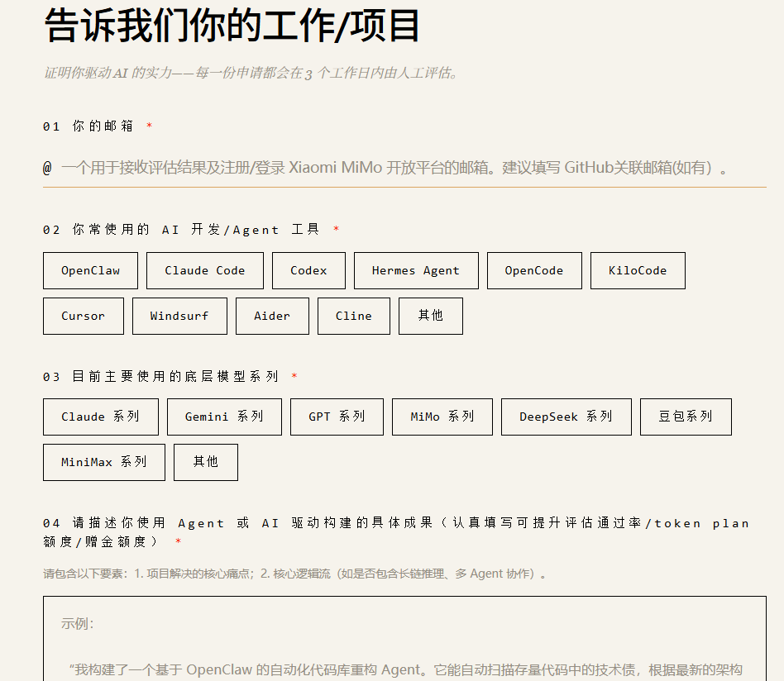The width and height of the screenshot is (784, 681).
Task: Toggle the KiloCode tool option
Action: [x=638, y=271]
